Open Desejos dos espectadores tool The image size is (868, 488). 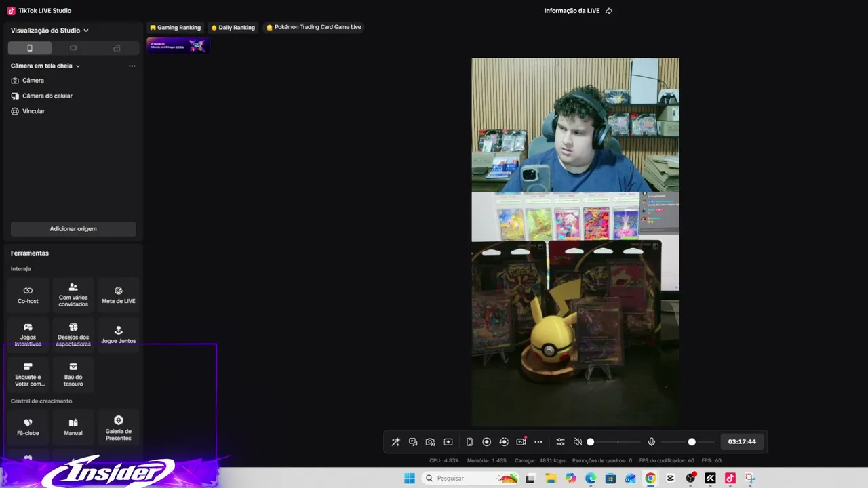73,334
